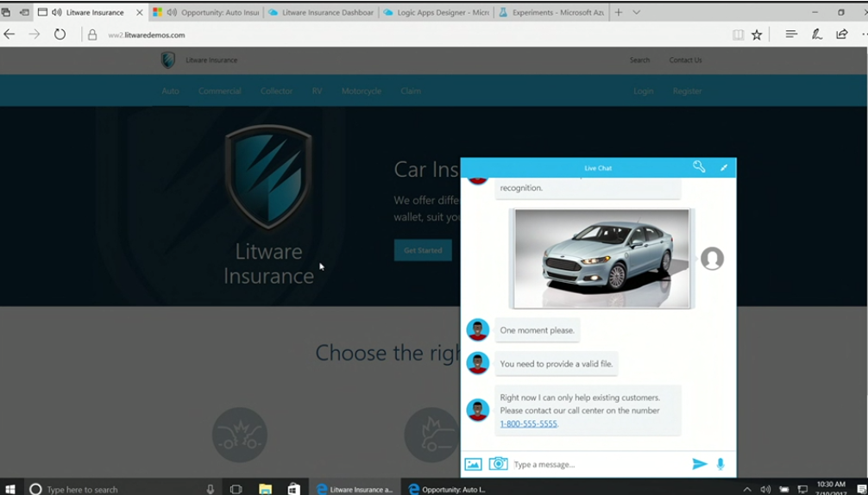Click the bot avatar beside 'One moment please.'

coord(477,329)
